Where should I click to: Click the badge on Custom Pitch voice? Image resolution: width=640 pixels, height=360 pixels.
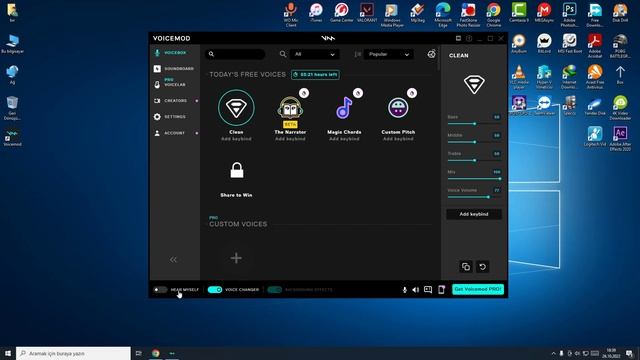coord(412,93)
